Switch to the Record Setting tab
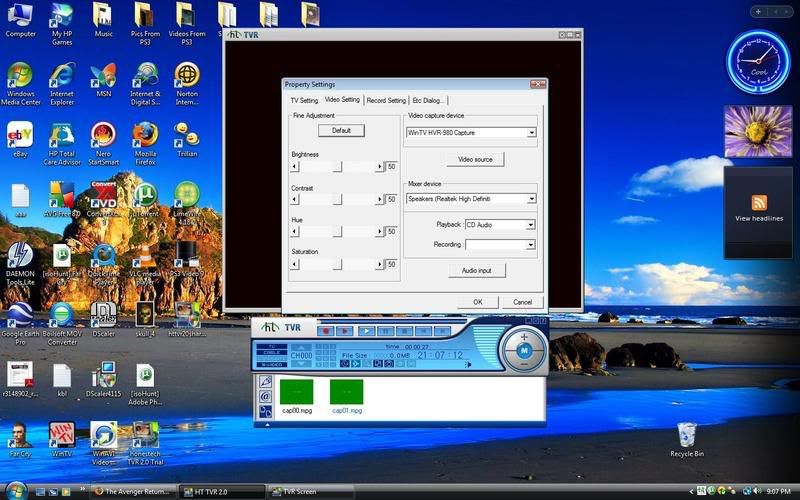Image resolution: width=800 pixels, height=500 pixels. [x=386, y=101]
